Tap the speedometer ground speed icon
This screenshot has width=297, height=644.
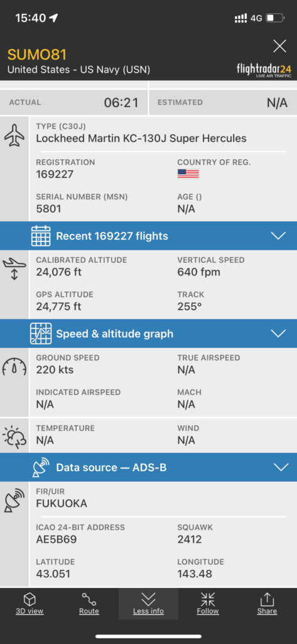14,366
